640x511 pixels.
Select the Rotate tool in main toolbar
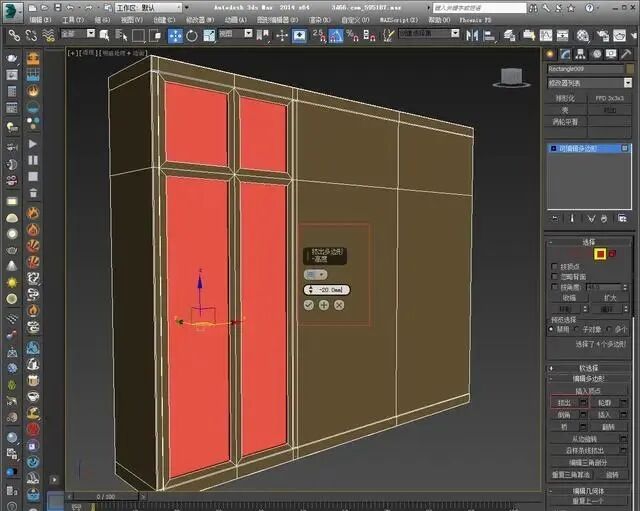(192, 36)
